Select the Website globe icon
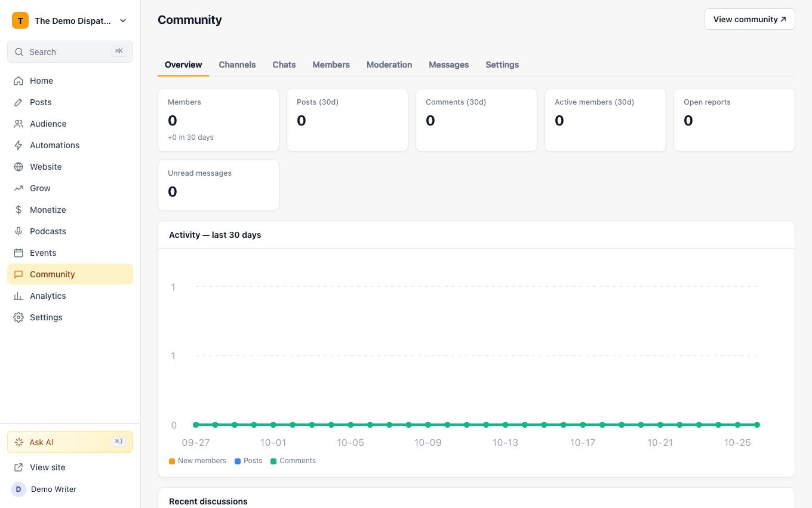 (19, 167)
